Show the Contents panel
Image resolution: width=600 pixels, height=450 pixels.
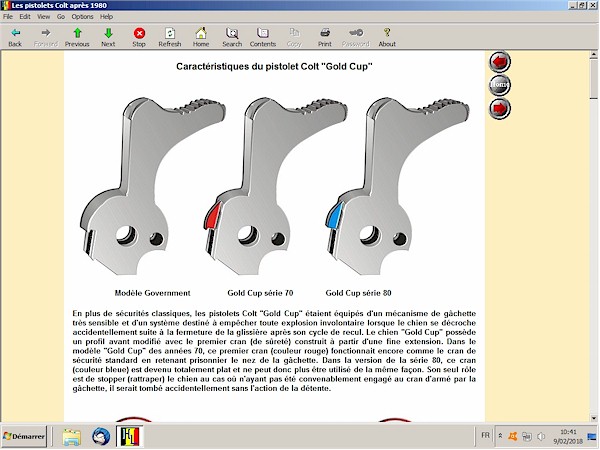tap(263, 37)
